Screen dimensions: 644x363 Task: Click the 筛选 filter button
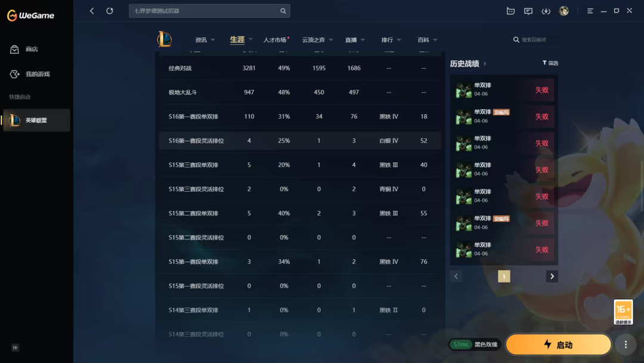tap(550, 63)
